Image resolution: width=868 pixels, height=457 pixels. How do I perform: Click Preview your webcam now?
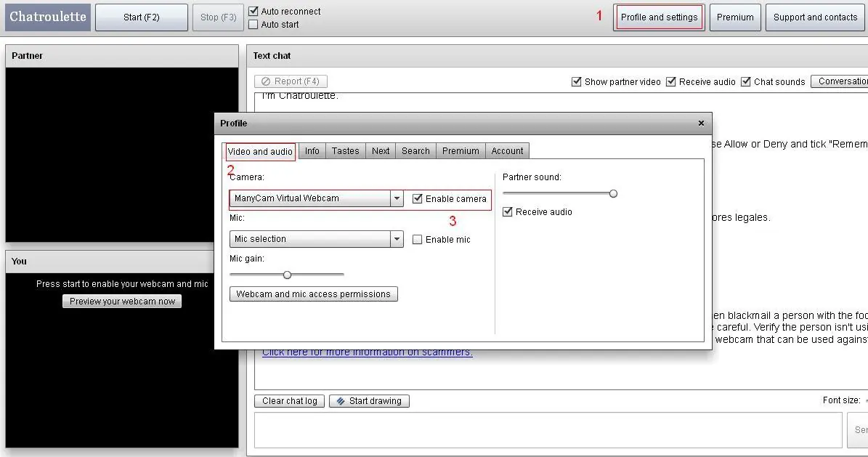[122, 302]
